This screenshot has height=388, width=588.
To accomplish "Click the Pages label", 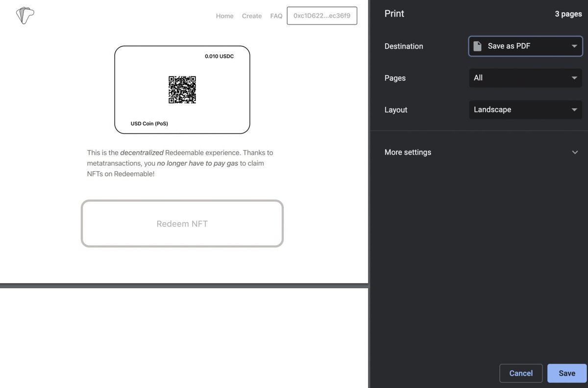I will 395,78.
